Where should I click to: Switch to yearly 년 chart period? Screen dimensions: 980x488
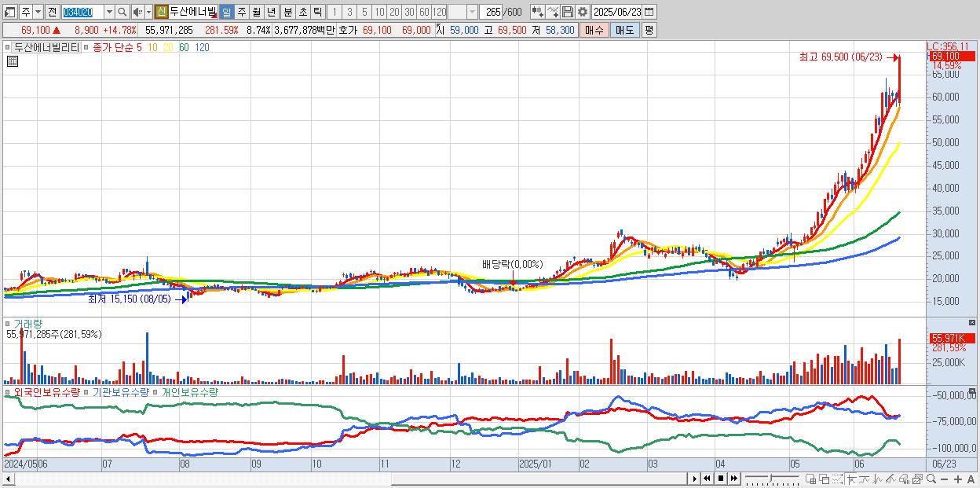pyautogui.click(x=271, y=12)
